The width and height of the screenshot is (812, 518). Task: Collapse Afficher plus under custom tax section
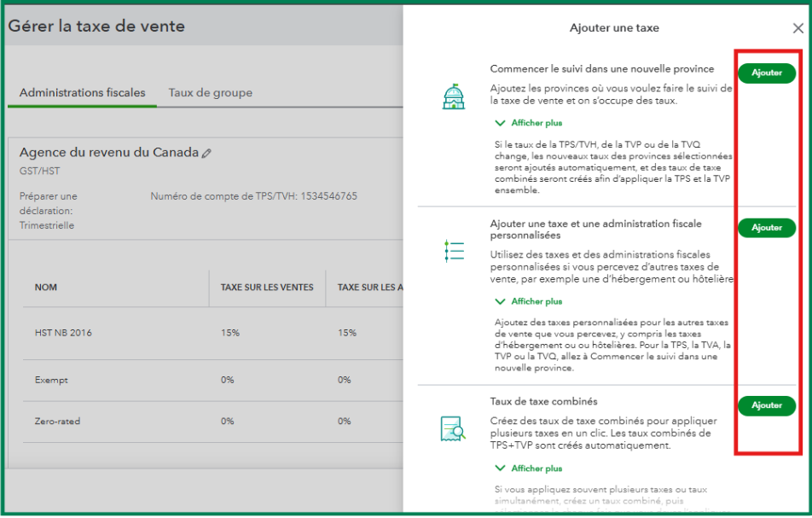tap(529, 301)
